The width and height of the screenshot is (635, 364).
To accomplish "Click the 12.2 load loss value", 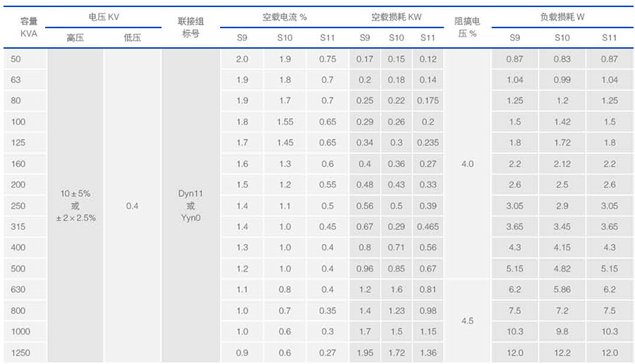I will coord(562,353).
